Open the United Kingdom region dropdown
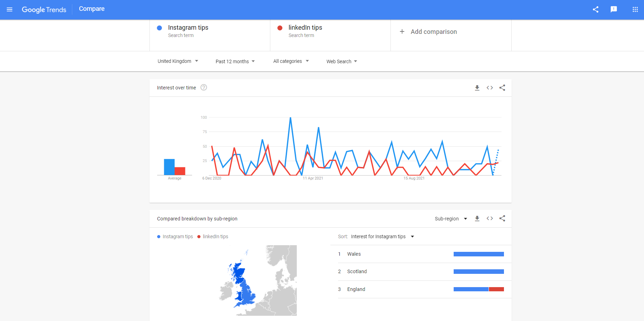Viewport: 644px width, 321px height. (x=178, y=61)
